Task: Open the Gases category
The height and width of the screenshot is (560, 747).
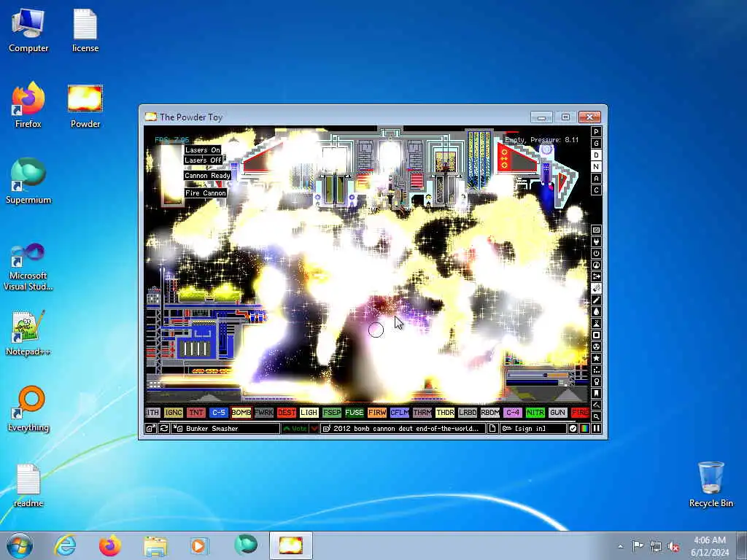Action: tap(596, 300)
